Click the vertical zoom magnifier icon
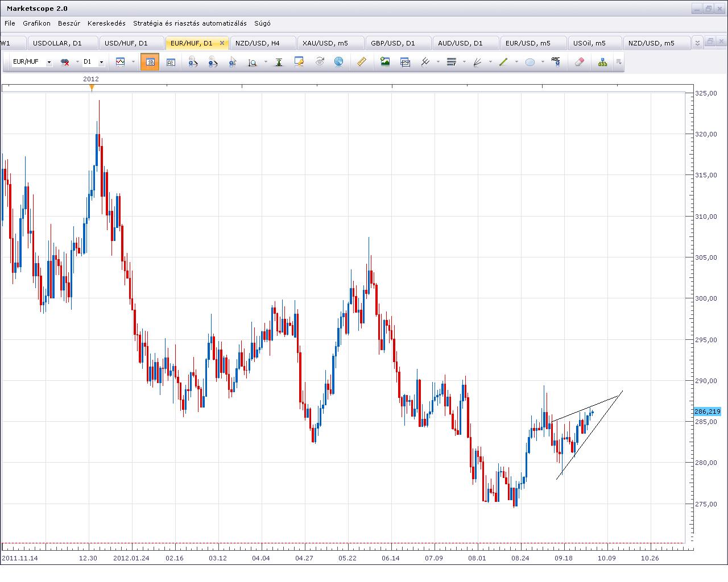This screenshot has height=582, width=728. (x=253, y=62)
